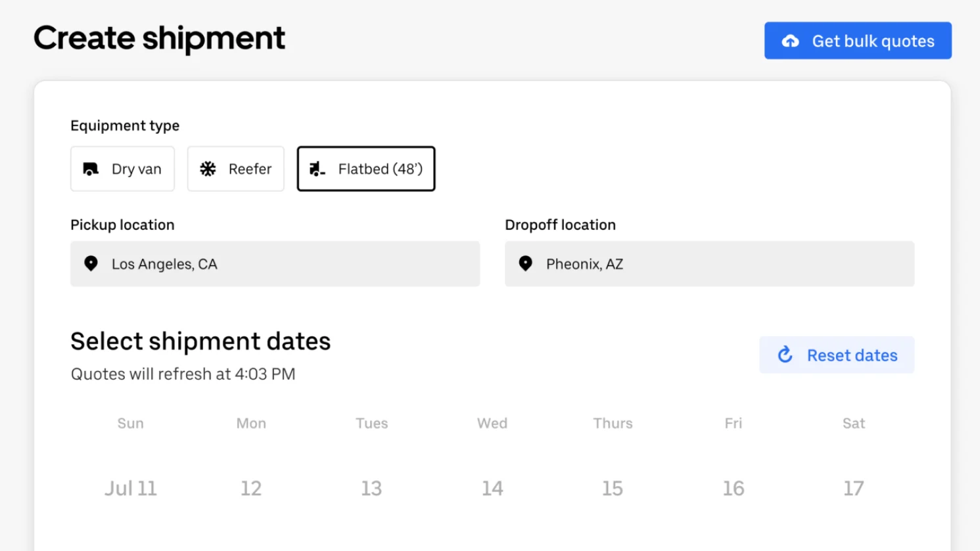Click the Get bulk quotes button

tap(857, 41)
